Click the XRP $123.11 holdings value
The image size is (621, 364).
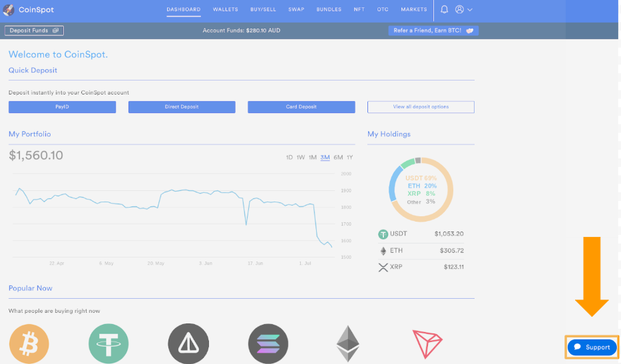454,268
